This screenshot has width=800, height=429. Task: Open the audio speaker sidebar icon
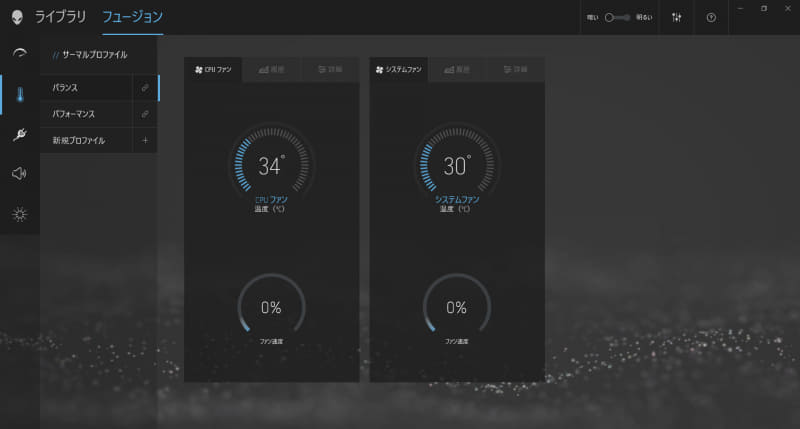[x=19, y=173]
